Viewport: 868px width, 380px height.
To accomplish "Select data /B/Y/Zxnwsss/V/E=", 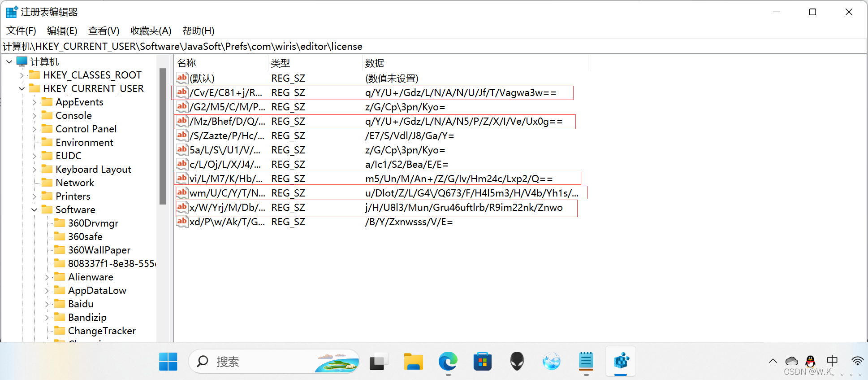I will (409, 222).
